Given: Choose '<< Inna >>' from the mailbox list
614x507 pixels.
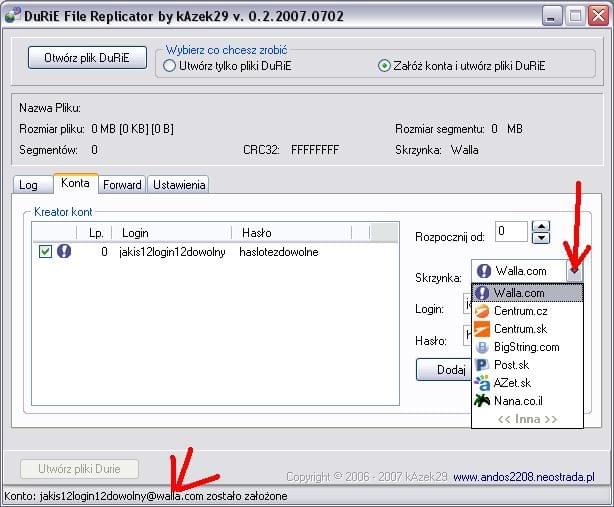Looking at the screenshot, I should coord(527,419).
